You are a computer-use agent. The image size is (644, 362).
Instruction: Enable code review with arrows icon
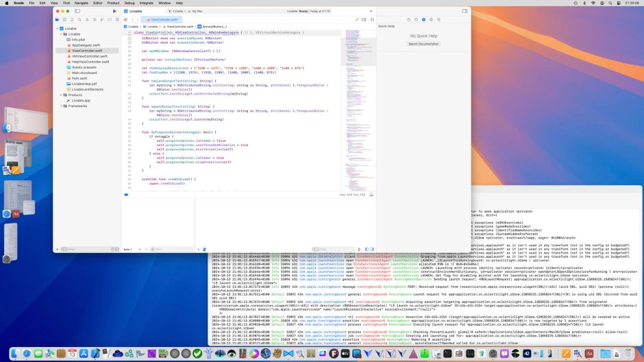[356, 19]
